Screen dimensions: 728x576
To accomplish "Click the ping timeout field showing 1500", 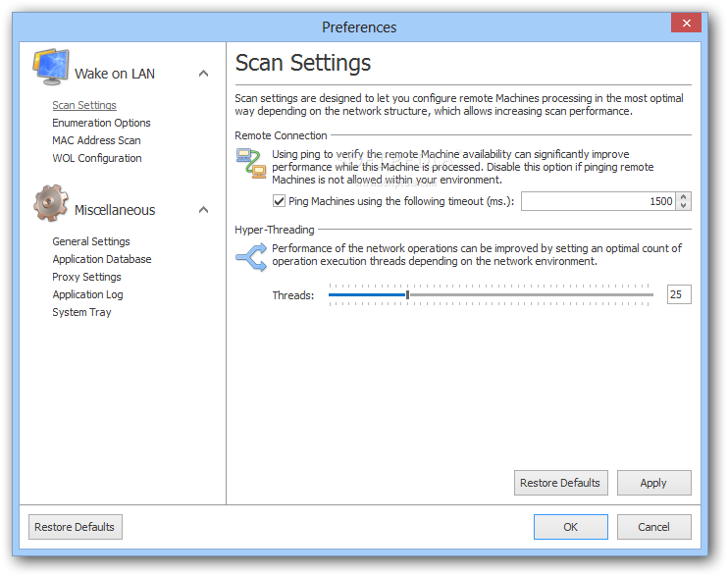I will (598, 201).
